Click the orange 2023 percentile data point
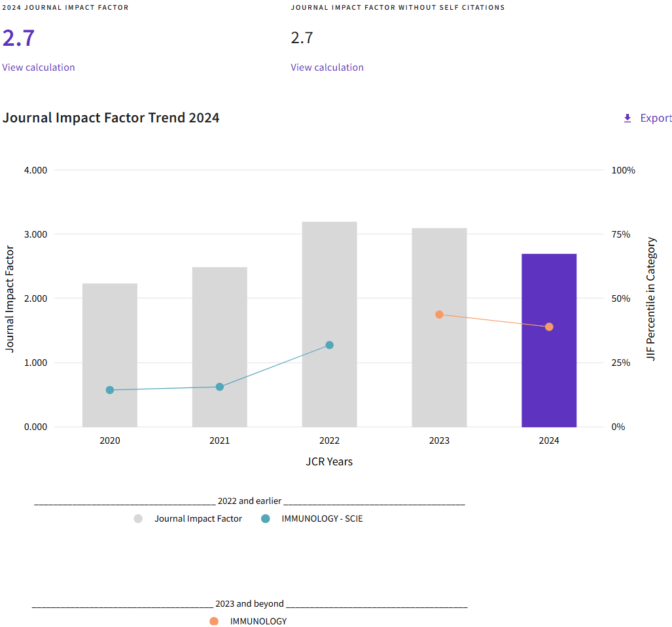 coord(439,314)
